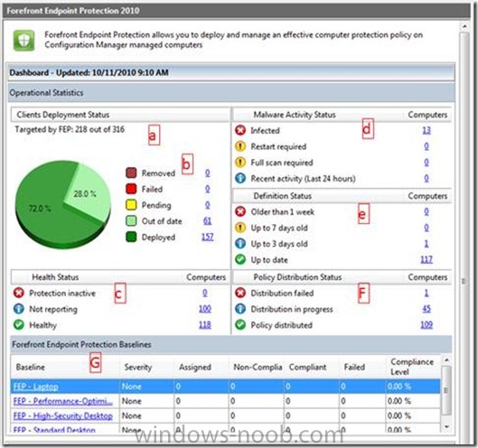Viewport: 478px width, 448px height.
Task: Click the baselines table scroll down arrow
Action: (x=446, y=427)
